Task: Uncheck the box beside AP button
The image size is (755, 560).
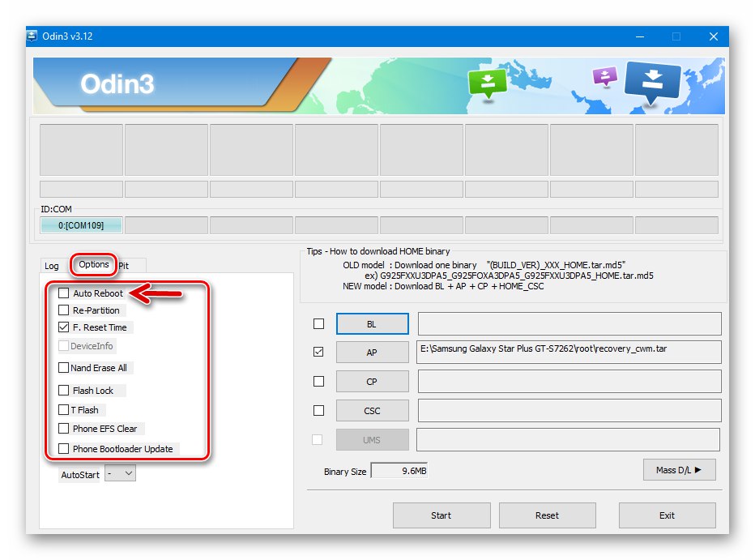Action: click(318, 352)
